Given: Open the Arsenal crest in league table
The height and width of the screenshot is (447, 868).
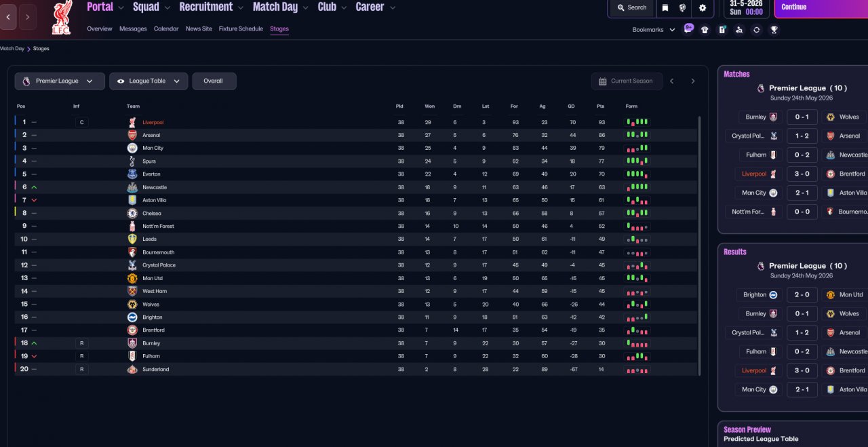Looking at the screenshot, I should coord(132,135).
